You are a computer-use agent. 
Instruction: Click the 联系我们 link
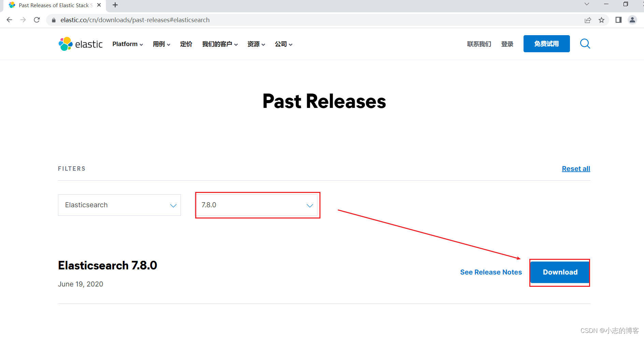(479, 44)
